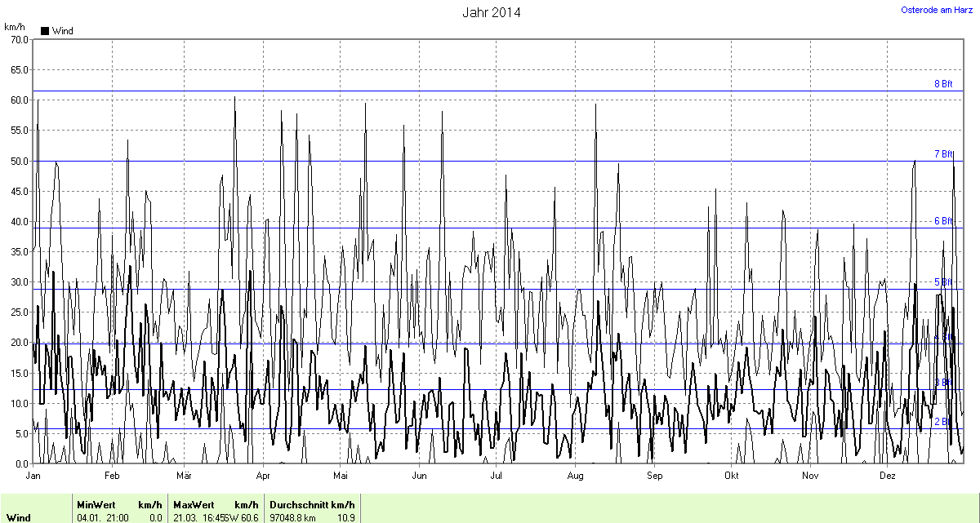The image size is (980, 523).
Task: Click the 8 Bft threshold label
Action: [x=943, y=84]
